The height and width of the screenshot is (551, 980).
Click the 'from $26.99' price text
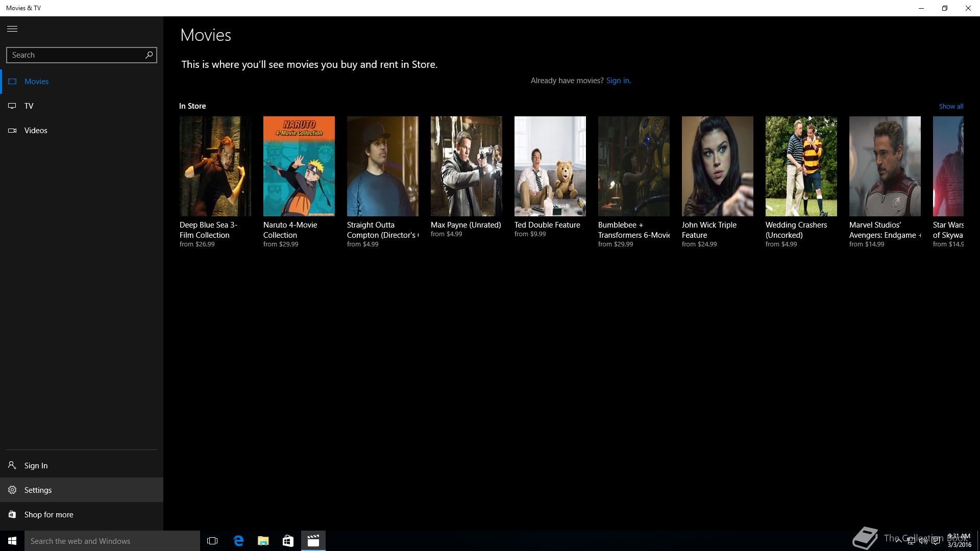click(x=197, y=244)
